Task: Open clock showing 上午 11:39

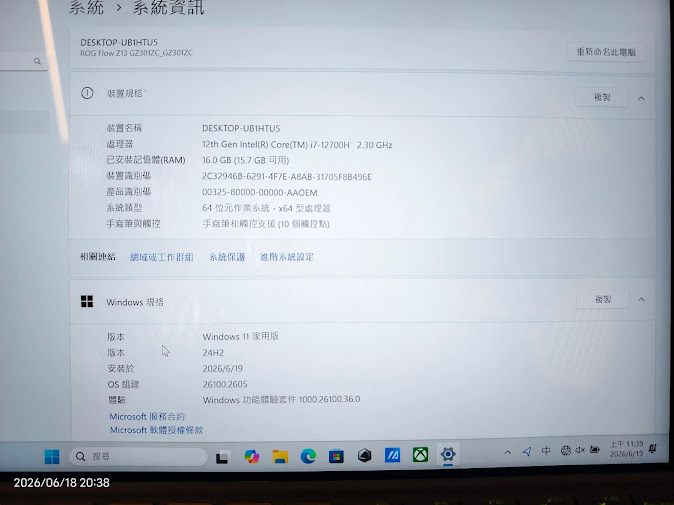Action: (x=626, y=449)
